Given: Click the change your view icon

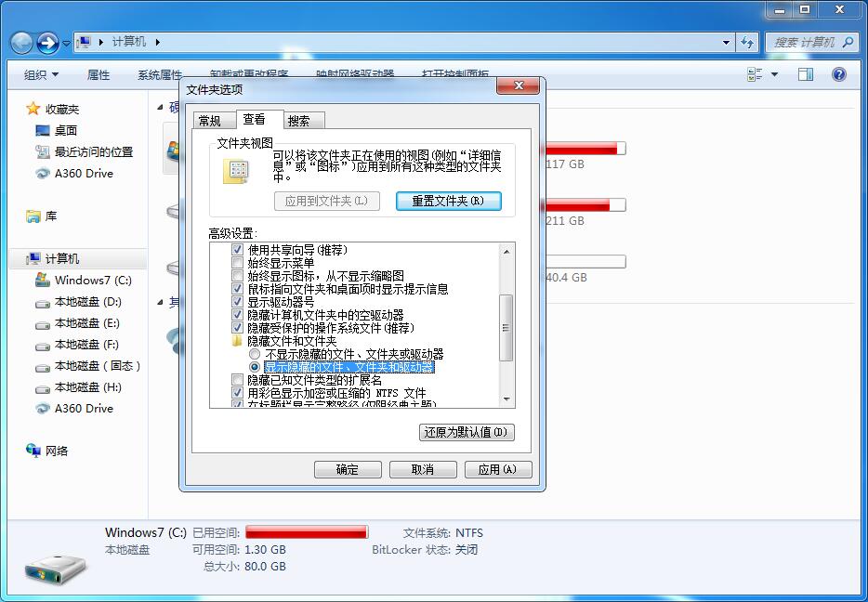Looking at the screenshot, I should click(755, 74).
